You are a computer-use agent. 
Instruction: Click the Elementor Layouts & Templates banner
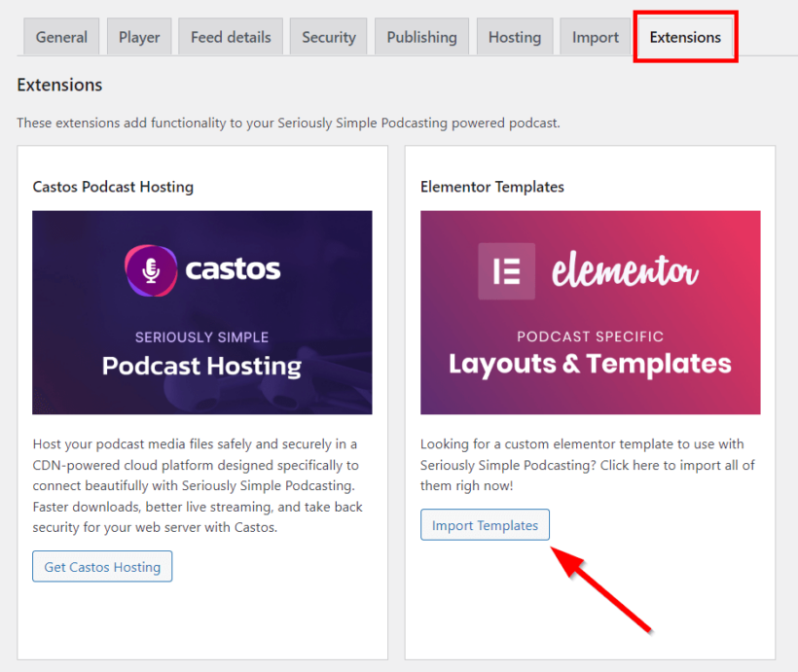[589, 312]
